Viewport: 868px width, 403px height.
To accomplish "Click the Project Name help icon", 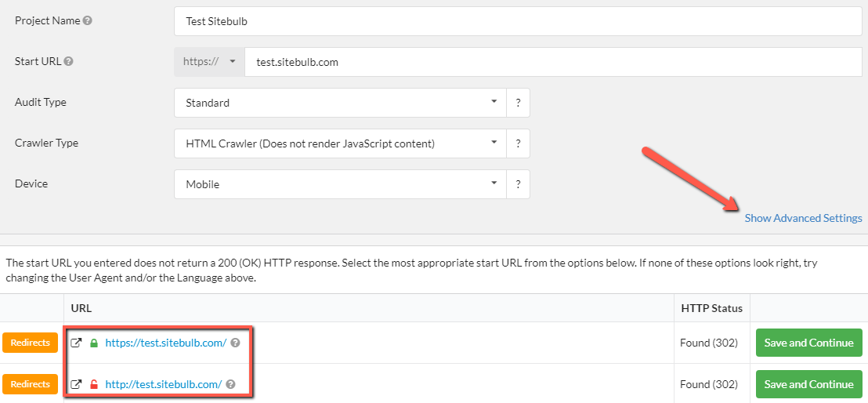I will (x=88, y=21).
